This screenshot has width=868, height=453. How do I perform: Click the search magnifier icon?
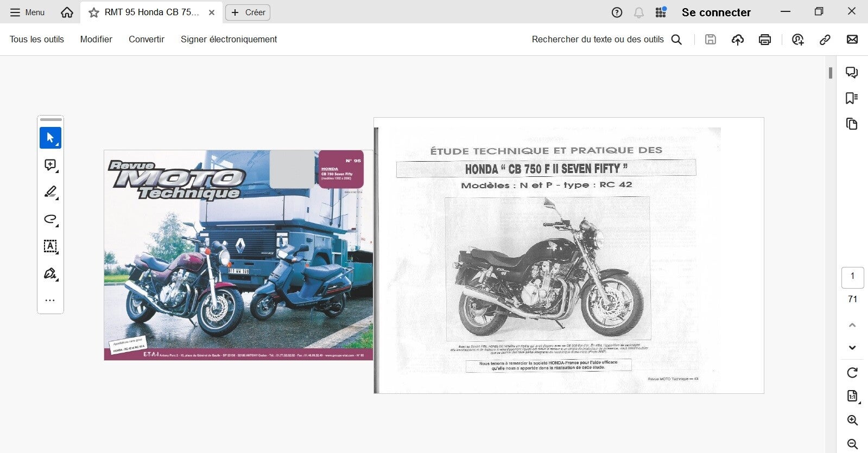(x=676, y=40)
